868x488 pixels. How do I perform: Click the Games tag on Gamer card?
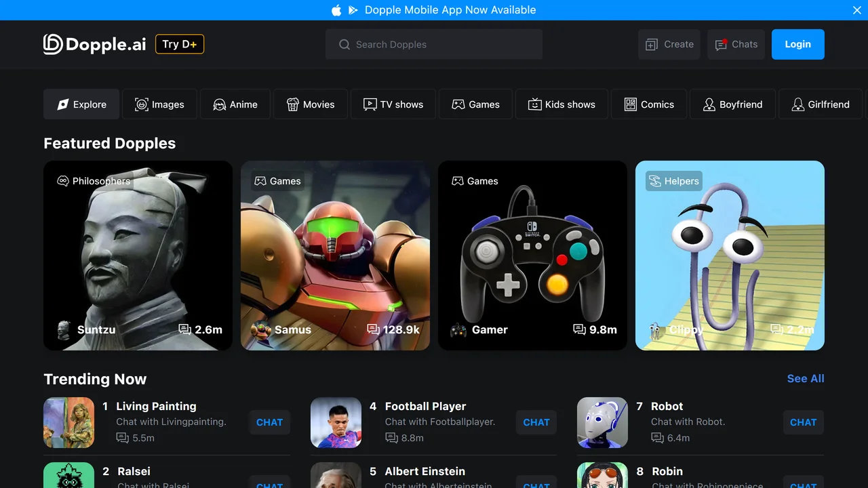[475, 181]
